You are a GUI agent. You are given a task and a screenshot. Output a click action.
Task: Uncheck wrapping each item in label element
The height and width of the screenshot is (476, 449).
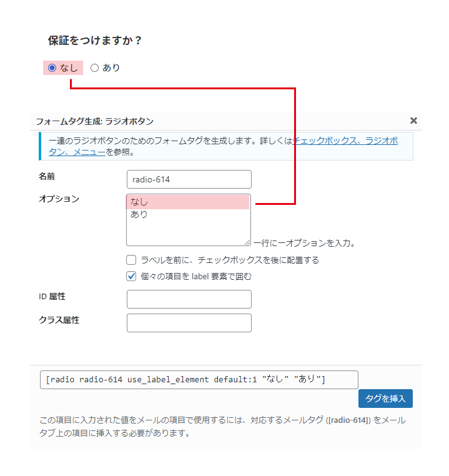[x=131, y=276]
